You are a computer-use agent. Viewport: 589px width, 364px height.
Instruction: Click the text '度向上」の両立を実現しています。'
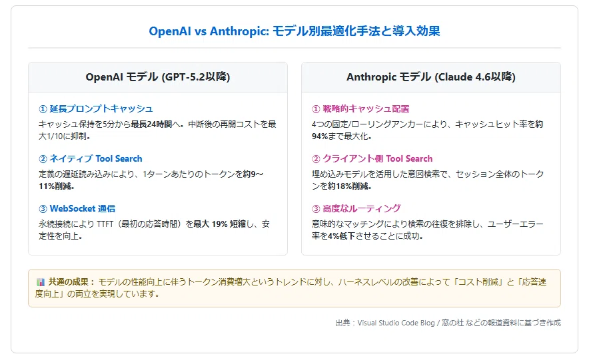98,294
